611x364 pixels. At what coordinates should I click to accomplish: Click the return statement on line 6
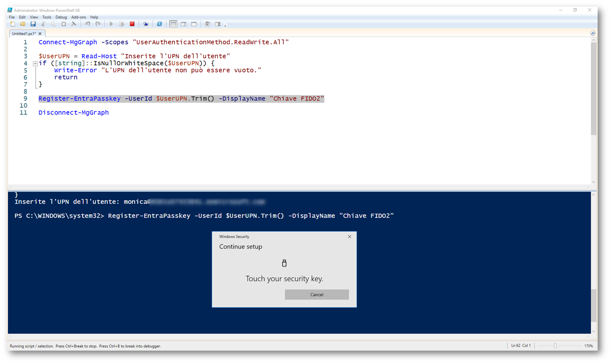coord(66,77)
